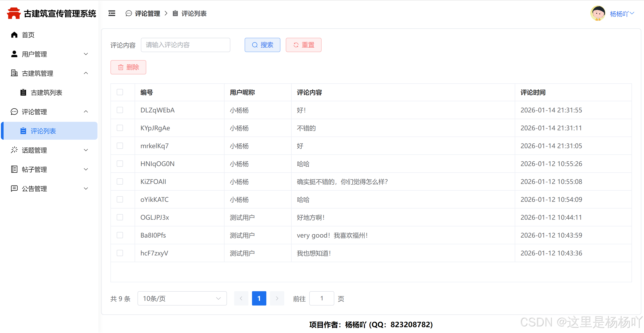This screenshot has height=333, width=644.
Task: Toggle the select-all checkbox in table header
Action: point(120,92)
